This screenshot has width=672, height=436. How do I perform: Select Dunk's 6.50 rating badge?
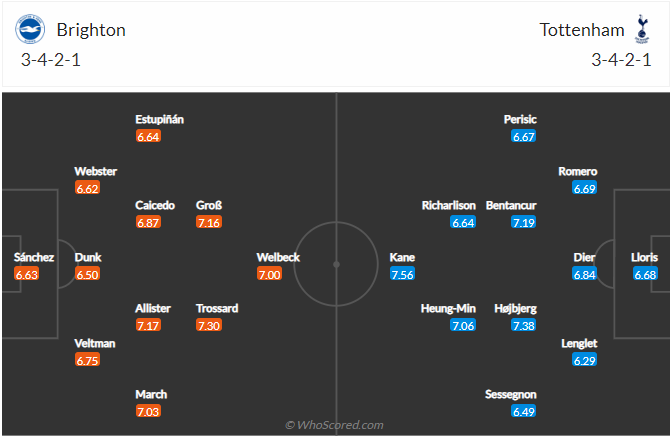(x=87, y=274)
